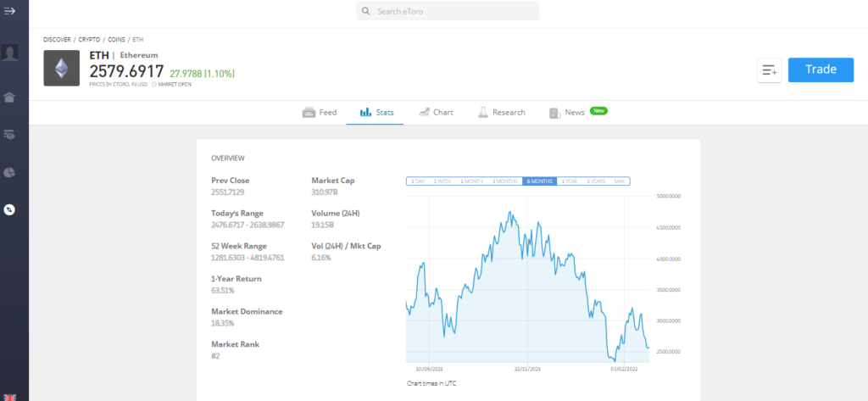
Task: Open the user profile avatar
Action: click(x=9, y=53)
